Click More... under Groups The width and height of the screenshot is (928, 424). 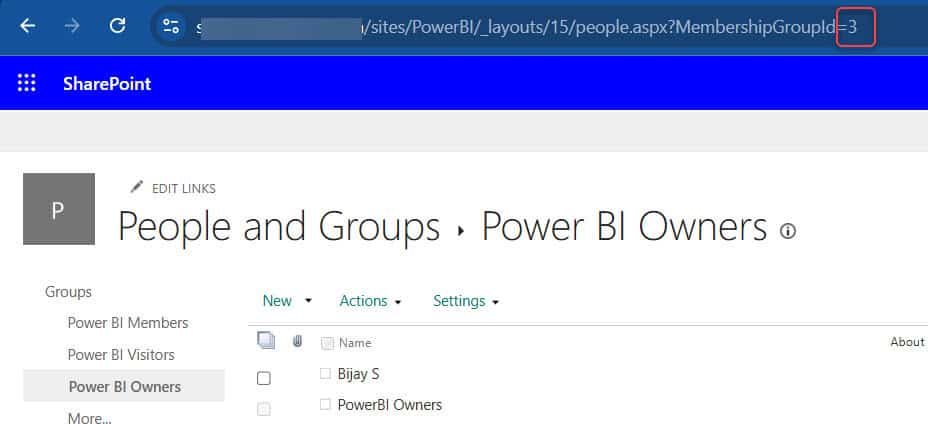[x=89, y=418]
